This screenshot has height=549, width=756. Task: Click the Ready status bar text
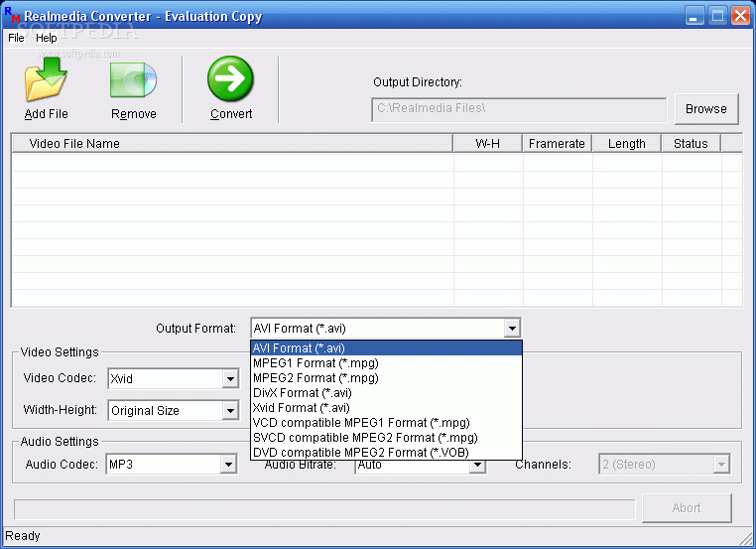point(23,535)
